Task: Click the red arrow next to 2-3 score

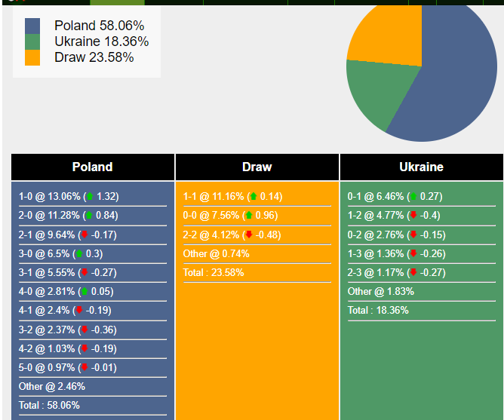Action: click(413, 272)
